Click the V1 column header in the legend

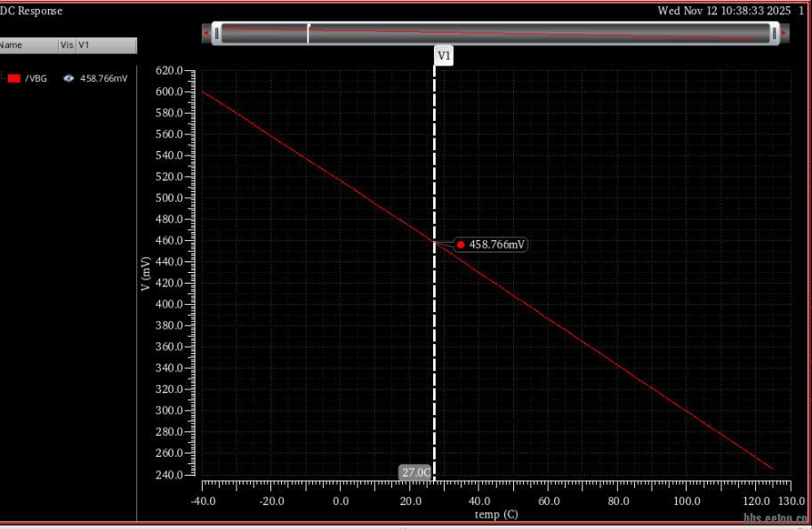click(x=85, y=45)
